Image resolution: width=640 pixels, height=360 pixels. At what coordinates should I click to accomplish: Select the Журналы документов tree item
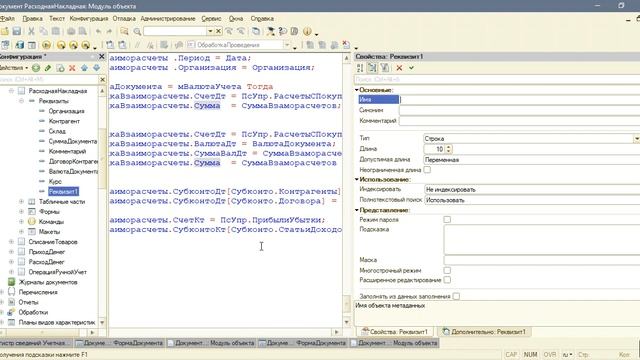[48, 282]
